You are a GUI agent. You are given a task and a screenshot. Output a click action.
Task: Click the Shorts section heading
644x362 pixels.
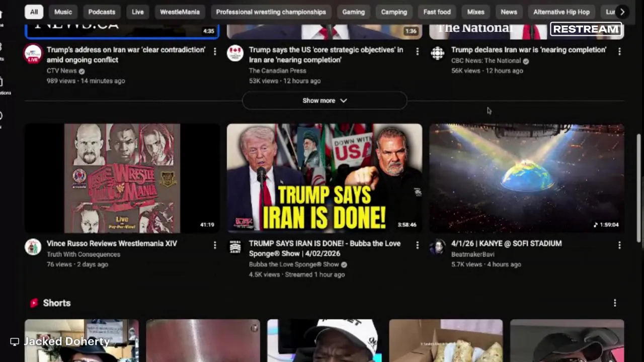57,303
